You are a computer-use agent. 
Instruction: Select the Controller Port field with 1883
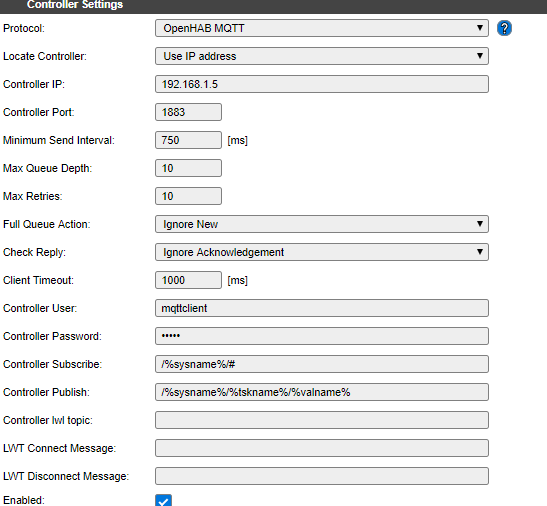(188, 112)
